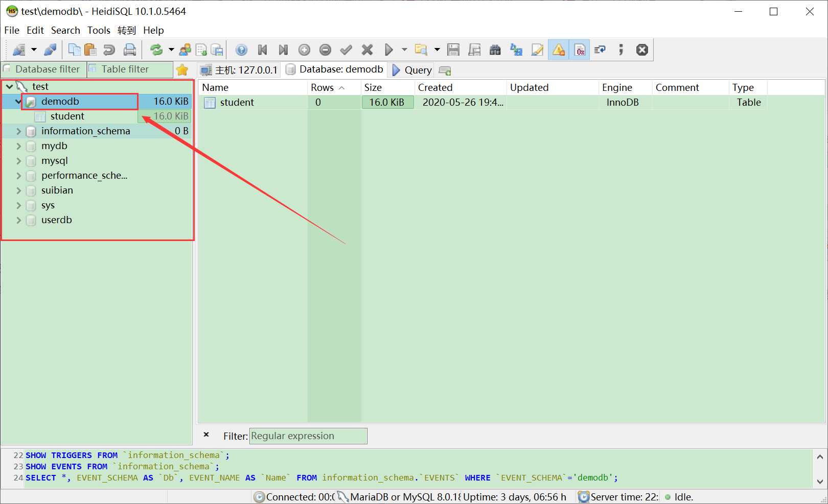
Task: Click the new query tab icon
Action: (x=445, y=70)
